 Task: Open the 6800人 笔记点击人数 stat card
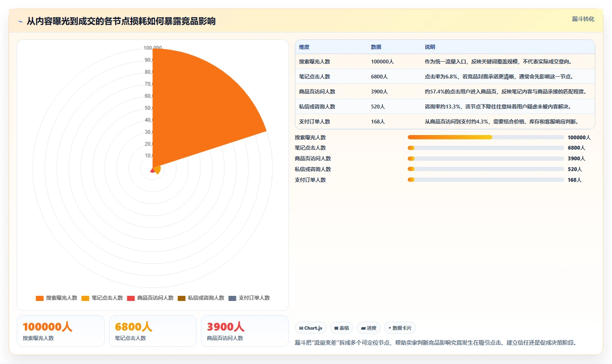tap(153, 331)
